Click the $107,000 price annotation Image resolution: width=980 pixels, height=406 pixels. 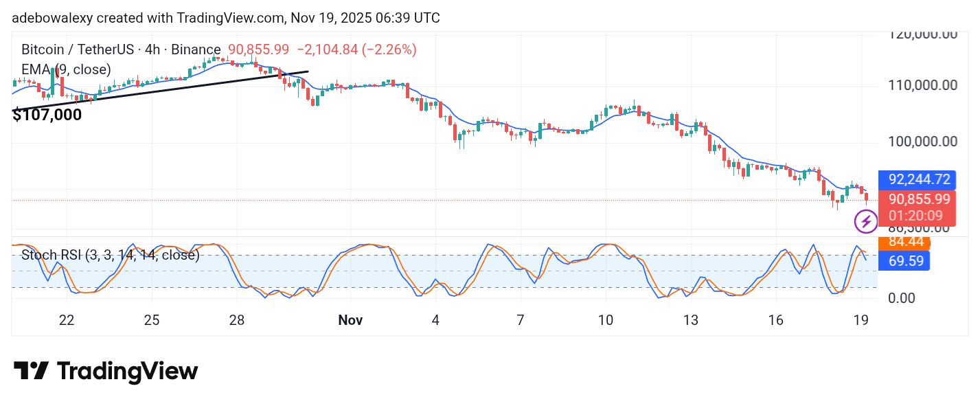[47, 115]
